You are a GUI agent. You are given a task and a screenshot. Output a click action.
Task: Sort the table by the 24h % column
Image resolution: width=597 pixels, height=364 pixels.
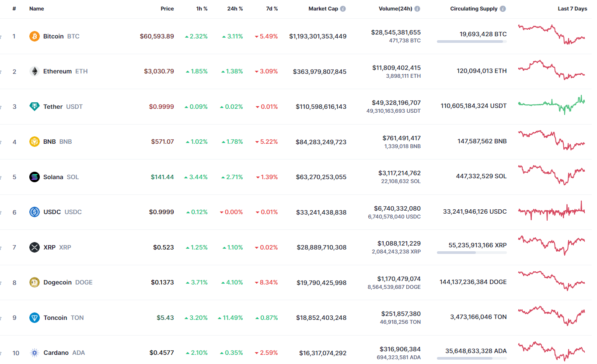235,8
